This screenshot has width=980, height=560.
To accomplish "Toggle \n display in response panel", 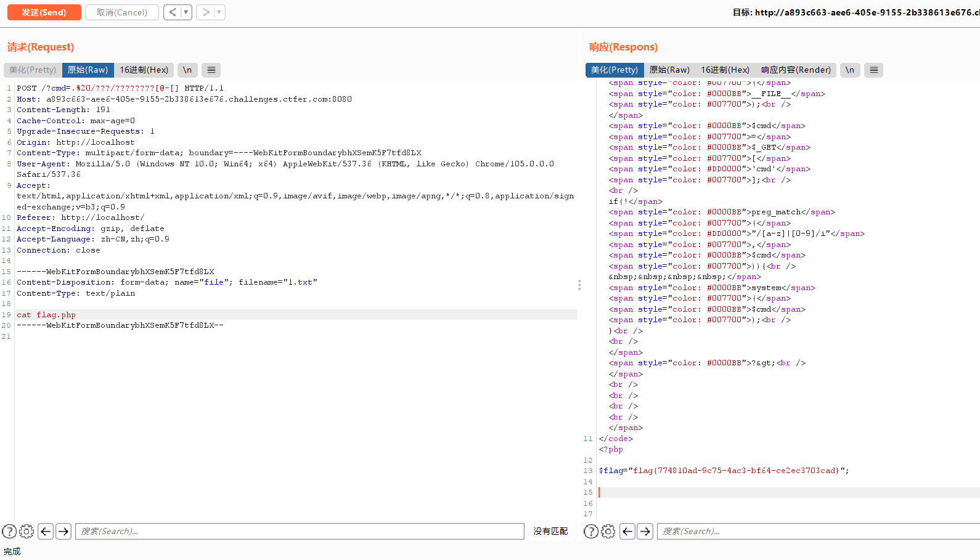I will coord(850,70).
